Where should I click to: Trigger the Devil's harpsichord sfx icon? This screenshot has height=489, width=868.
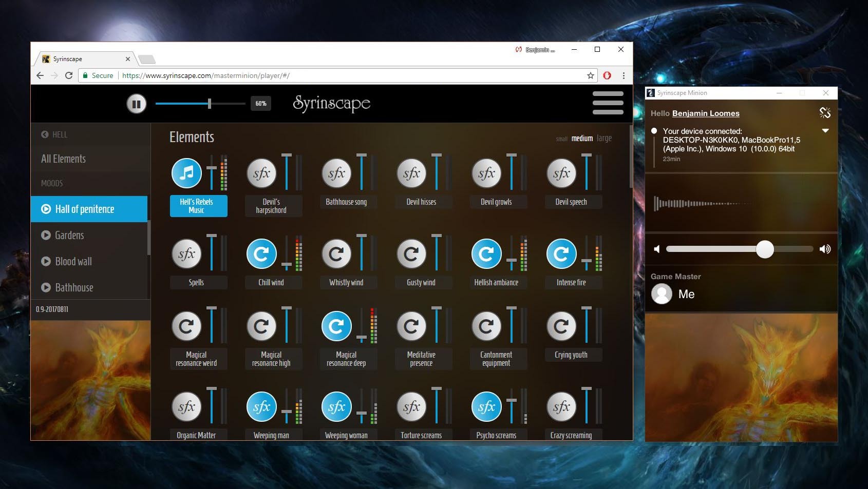click(261, 173)
